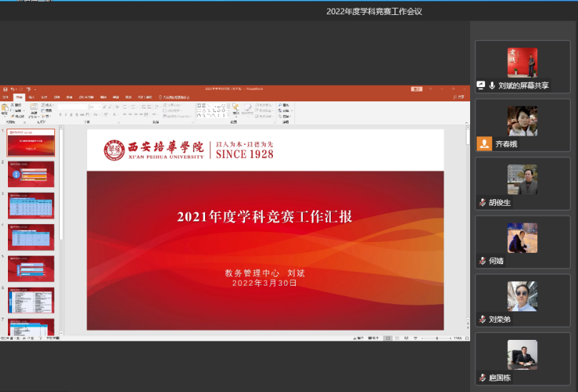This screenshot has width=578, height=392.
Task: Expand the shapes gallery in the ribbon
Action: click(227, 115)
